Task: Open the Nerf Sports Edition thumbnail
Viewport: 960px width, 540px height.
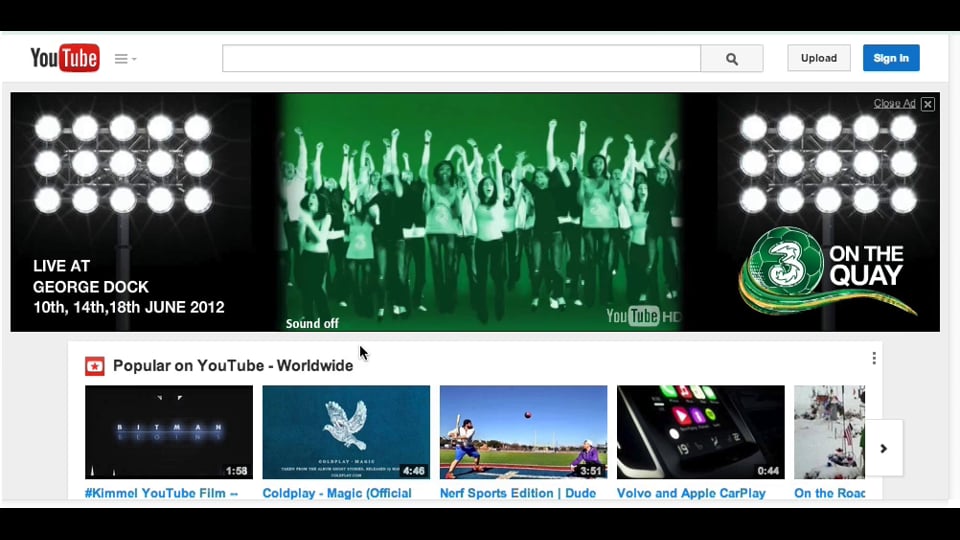Action: tap(523, 432)
